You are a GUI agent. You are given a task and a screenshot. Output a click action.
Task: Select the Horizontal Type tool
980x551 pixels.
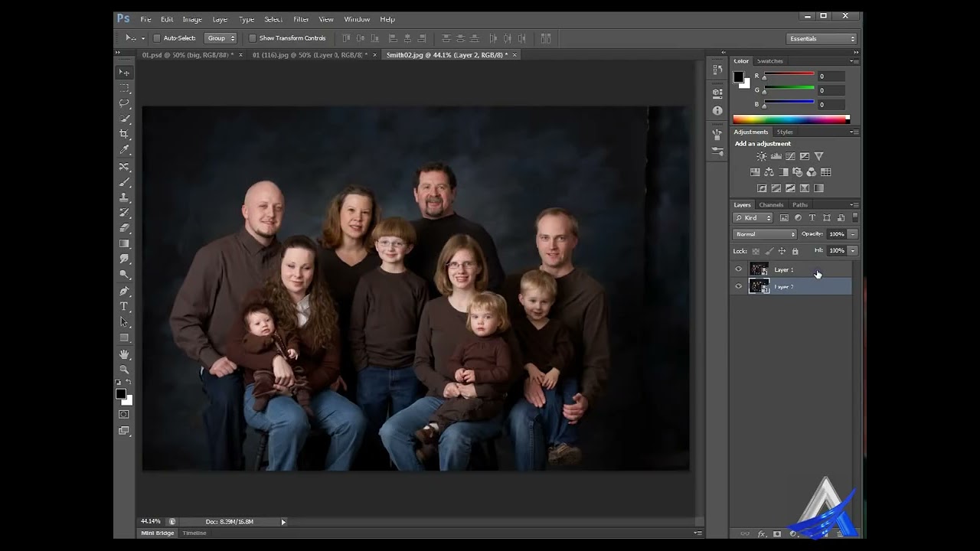tap(124, 306)
